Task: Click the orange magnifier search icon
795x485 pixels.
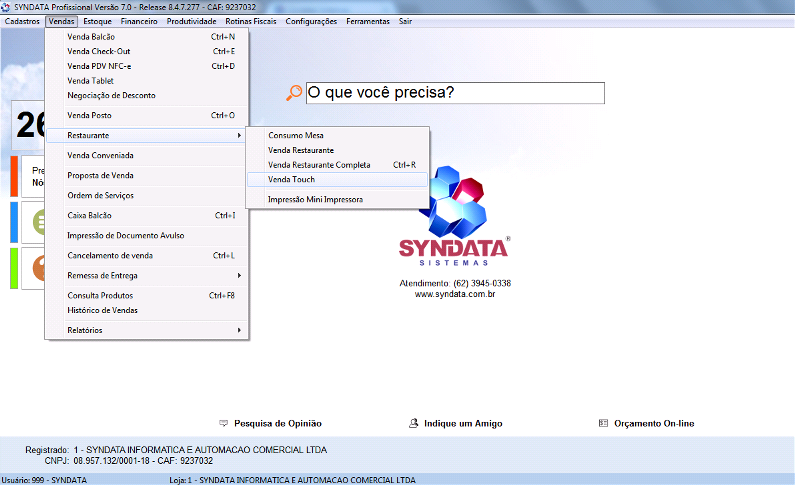Action: [x=294, y=93]
